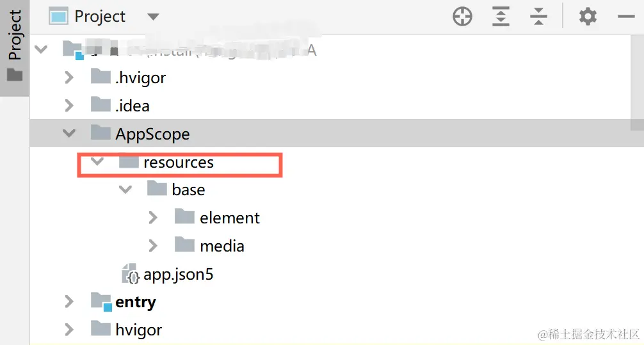Click the entry module folder icon
This screenshot has width=644, height=345.
click(x=101, y=301)
